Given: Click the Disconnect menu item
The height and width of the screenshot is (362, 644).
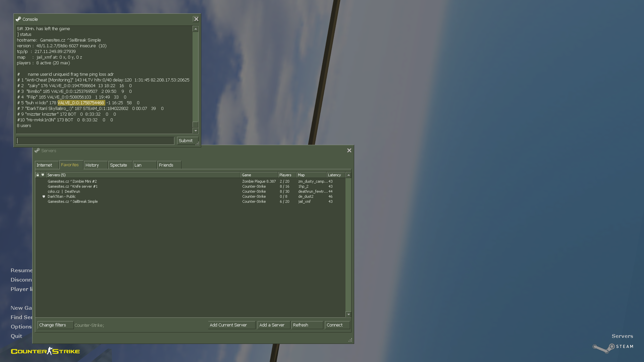Looking at the screenshot, I should [21, 280].
